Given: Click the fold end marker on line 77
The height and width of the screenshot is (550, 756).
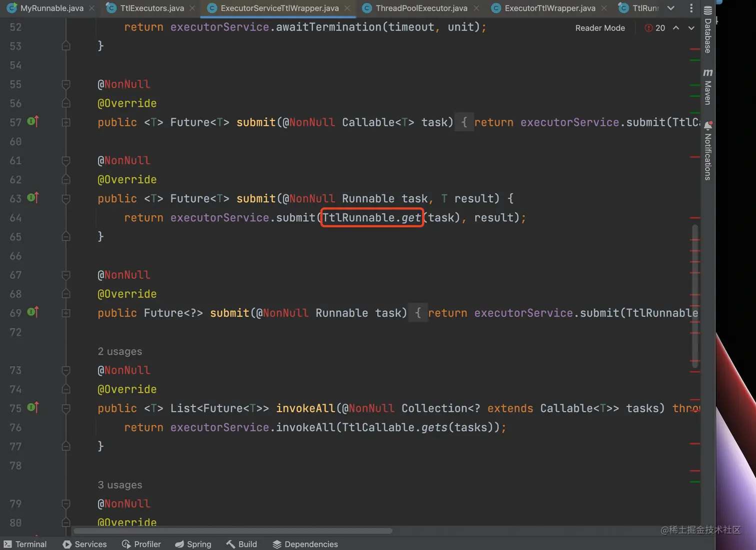Looking at the screenshot, I should 66,447.
